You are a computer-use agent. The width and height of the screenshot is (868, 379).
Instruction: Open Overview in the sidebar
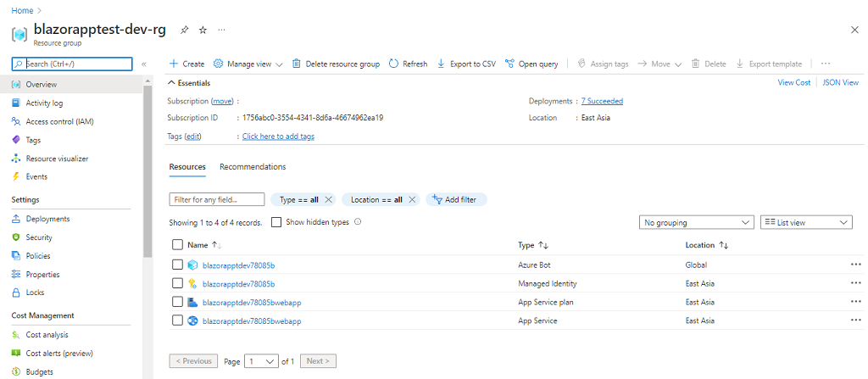click(x=71, y=85)
